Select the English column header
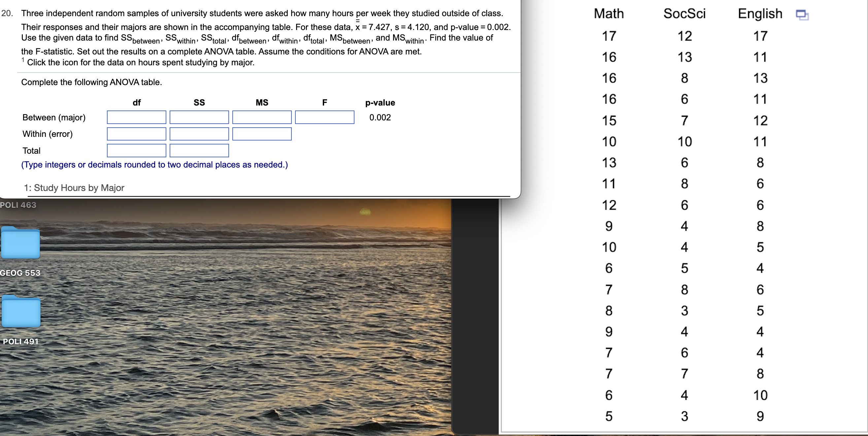Screen dimensions: 868x436 pyautogui.click(x=760, y=14)
